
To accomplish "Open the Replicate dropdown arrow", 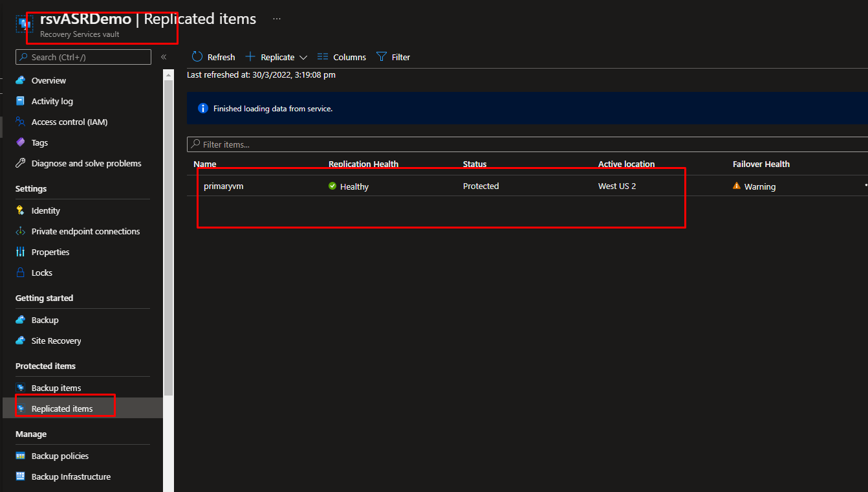I will (303, 58).
